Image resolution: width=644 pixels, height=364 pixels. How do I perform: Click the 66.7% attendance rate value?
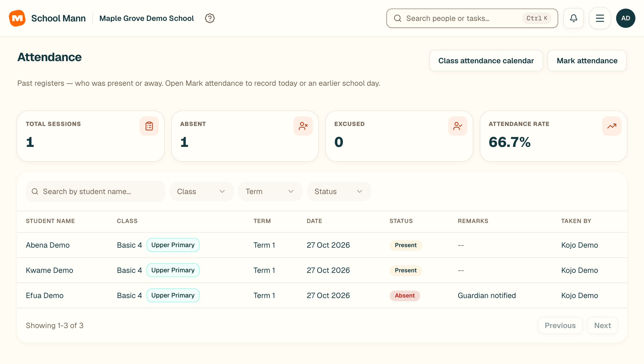[x=510, y=142]
